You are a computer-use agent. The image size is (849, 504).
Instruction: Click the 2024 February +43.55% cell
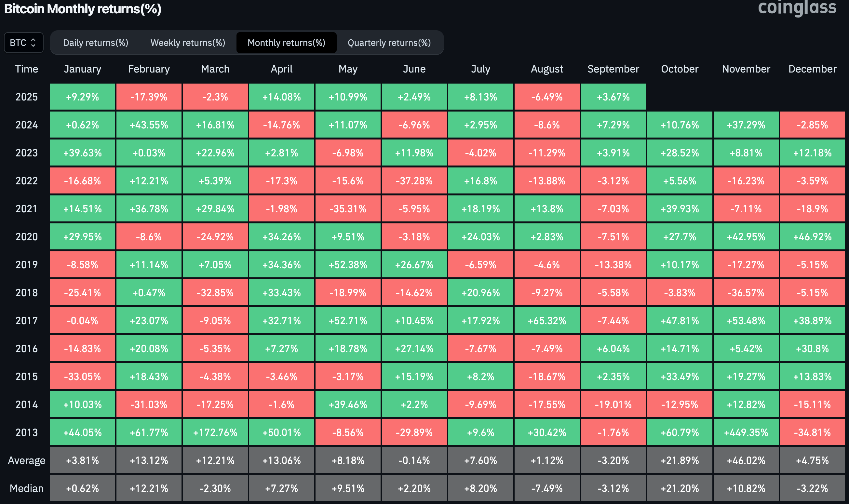(x=149, y=125)
